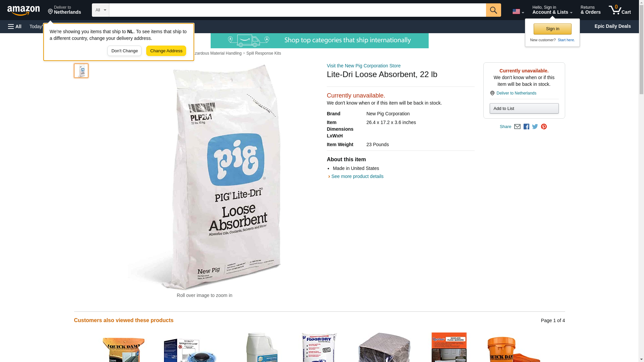The height and width of the screenshot is (362, 644).
Task: Click the search input field
Action: click(x=298, y=10)
